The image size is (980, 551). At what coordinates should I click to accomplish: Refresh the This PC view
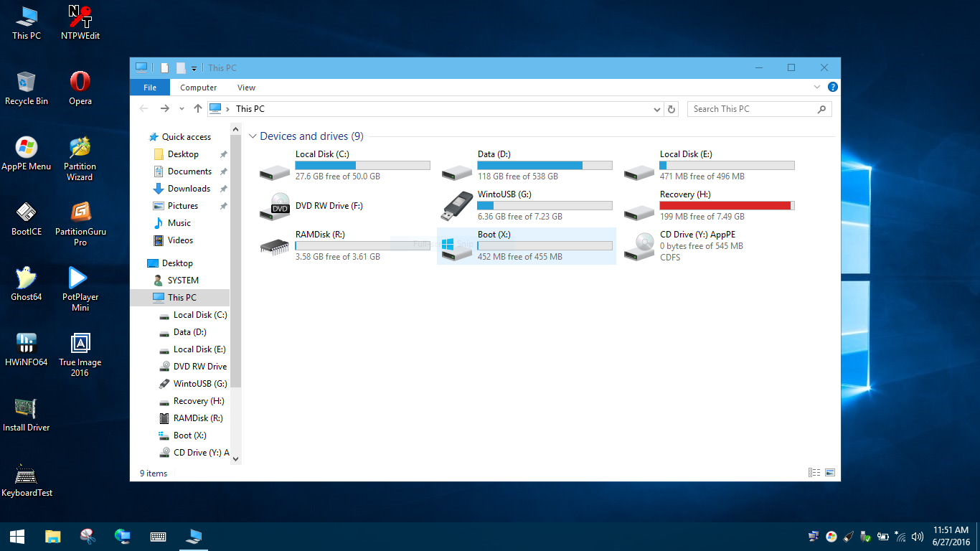672,109
